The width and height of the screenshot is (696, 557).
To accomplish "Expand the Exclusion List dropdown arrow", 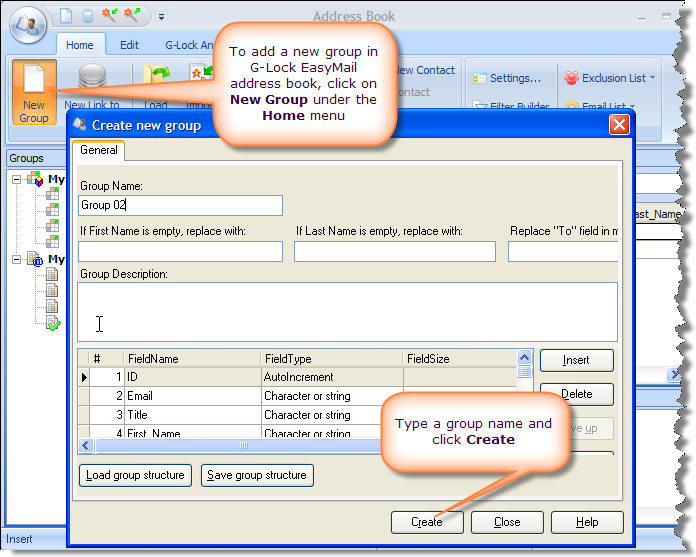I will (652, 78).
